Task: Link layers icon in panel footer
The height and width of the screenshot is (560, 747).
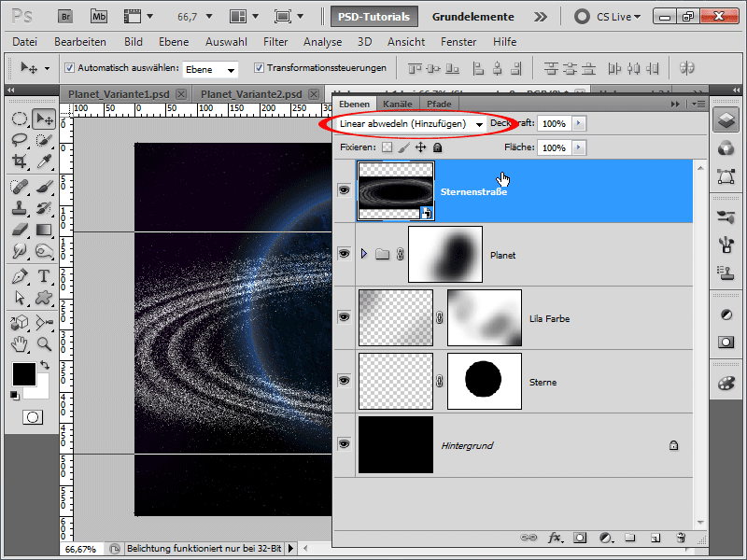Action: [529, 539]
